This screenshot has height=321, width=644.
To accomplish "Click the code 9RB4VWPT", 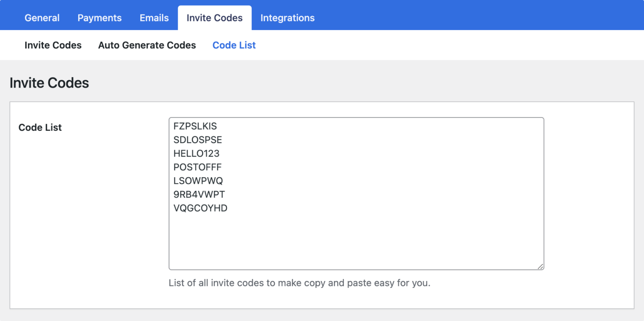I will pos(199,195).
